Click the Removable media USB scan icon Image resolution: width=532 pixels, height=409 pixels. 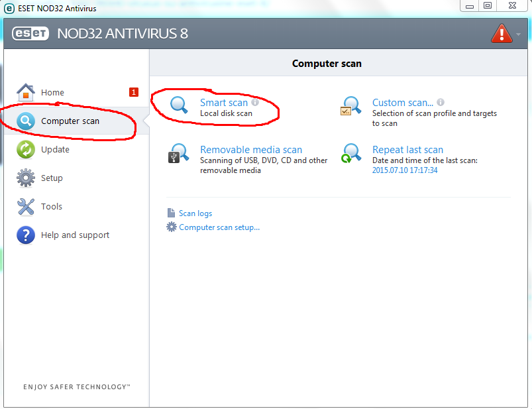[178, 153]
